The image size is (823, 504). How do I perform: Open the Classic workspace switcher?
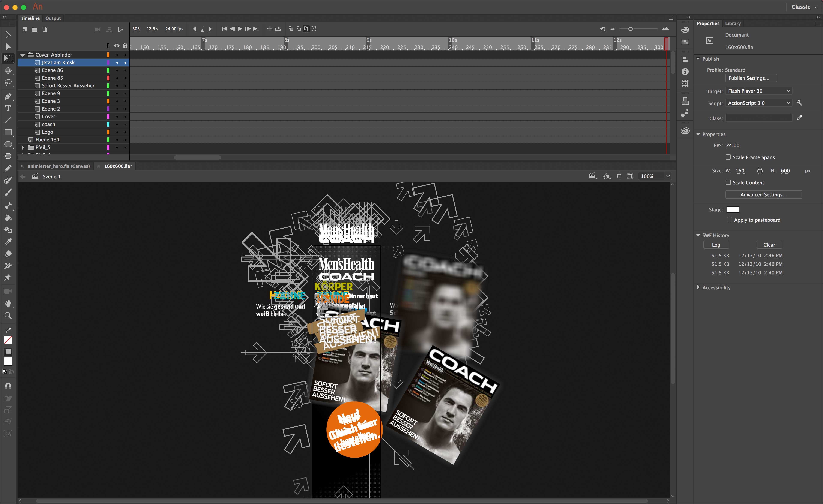[x=804, y=7]
